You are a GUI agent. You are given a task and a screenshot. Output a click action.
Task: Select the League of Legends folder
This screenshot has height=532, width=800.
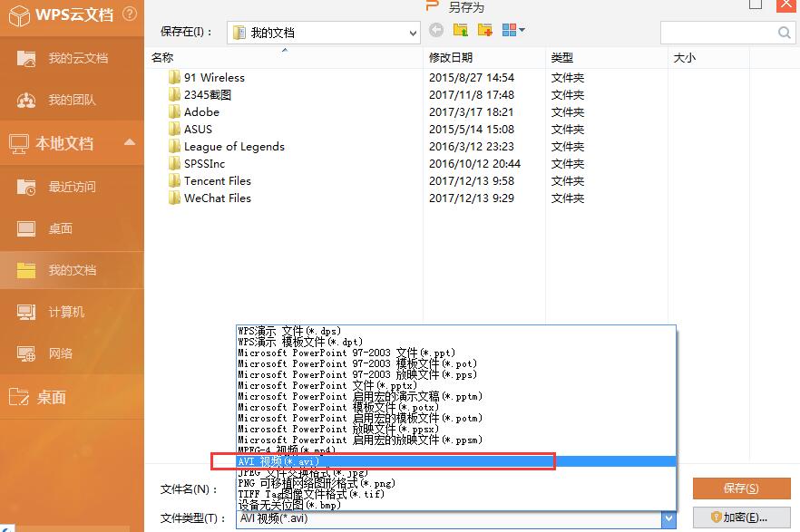[234, 147]
